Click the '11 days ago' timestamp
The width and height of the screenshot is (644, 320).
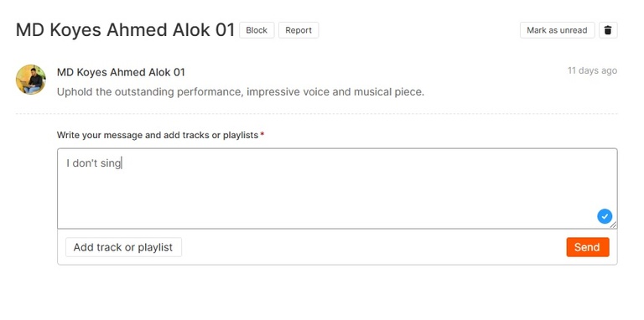[x=592, y=70]
